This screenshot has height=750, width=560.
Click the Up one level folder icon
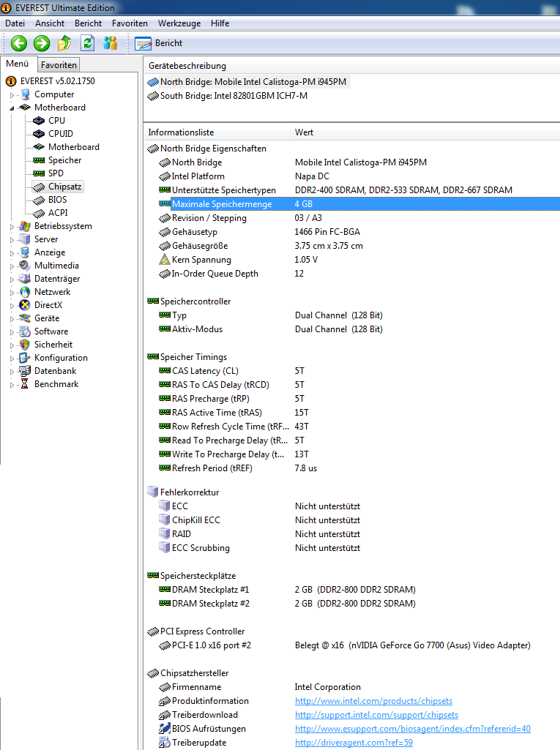pos(64,43)
